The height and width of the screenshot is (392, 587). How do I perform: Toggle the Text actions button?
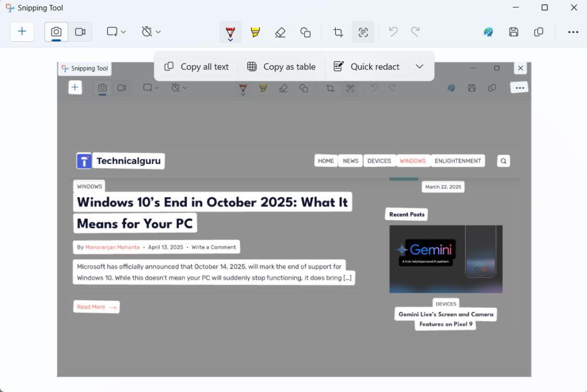click(363, 32)
